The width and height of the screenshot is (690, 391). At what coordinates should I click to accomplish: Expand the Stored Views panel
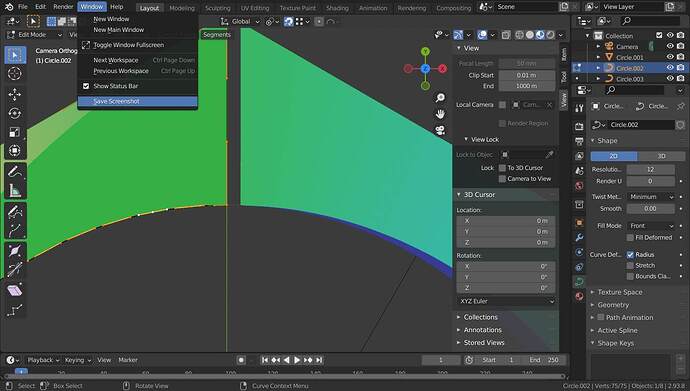pos(484,343)
